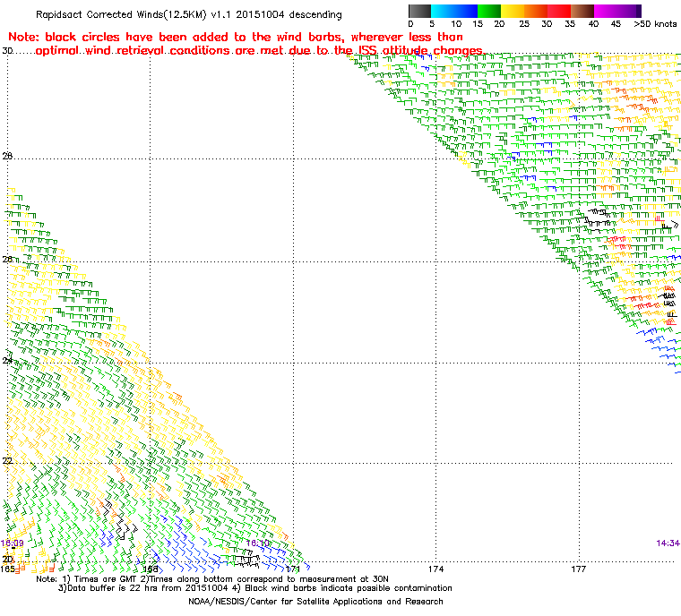Viewport: 681px width, 616px height.
Task: Click the purple '14:34' swath time label
Action: (x=668, y=543)
